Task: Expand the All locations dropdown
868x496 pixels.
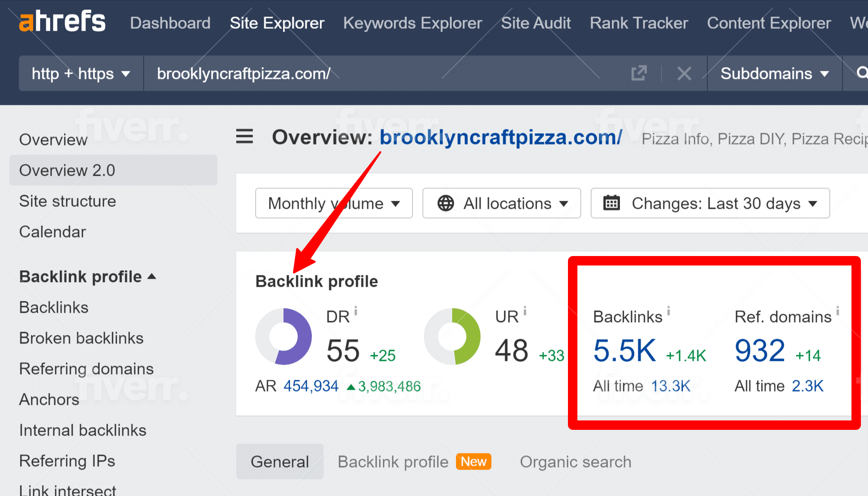Action: [x=501, y=203]
